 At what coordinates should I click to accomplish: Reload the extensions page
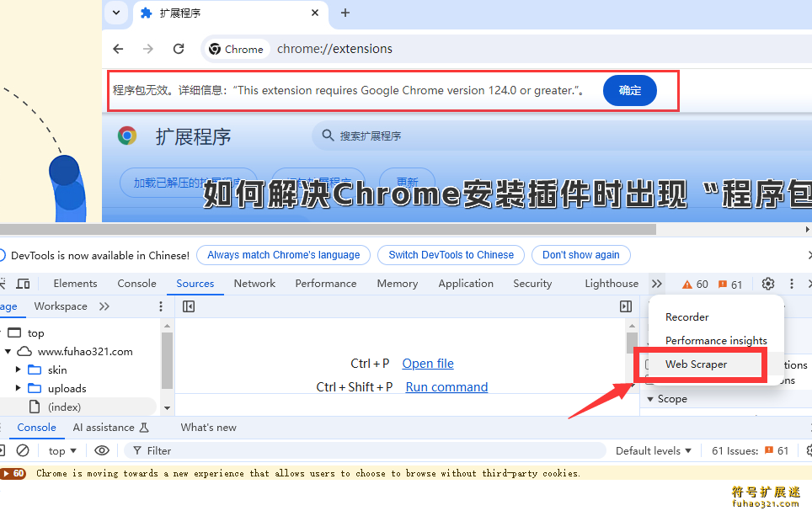(179, 49)
